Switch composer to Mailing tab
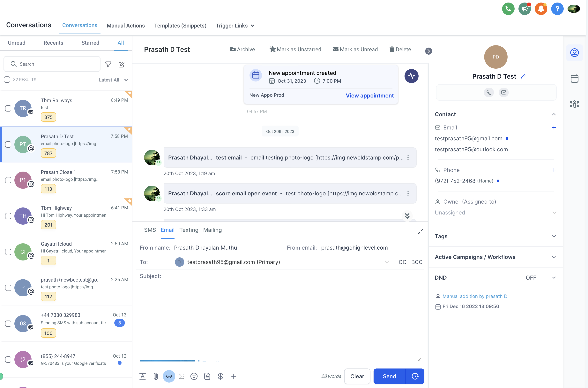 point(212,230)
